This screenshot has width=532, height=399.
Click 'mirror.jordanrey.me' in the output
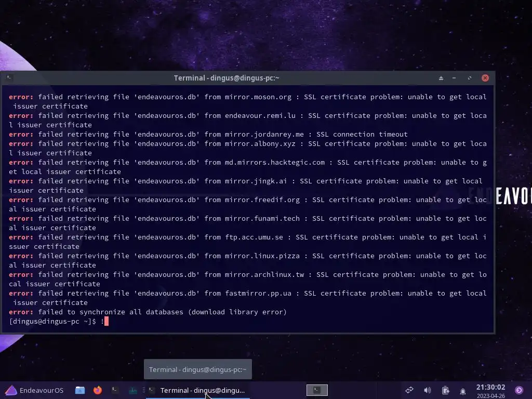tap(264, 135)
